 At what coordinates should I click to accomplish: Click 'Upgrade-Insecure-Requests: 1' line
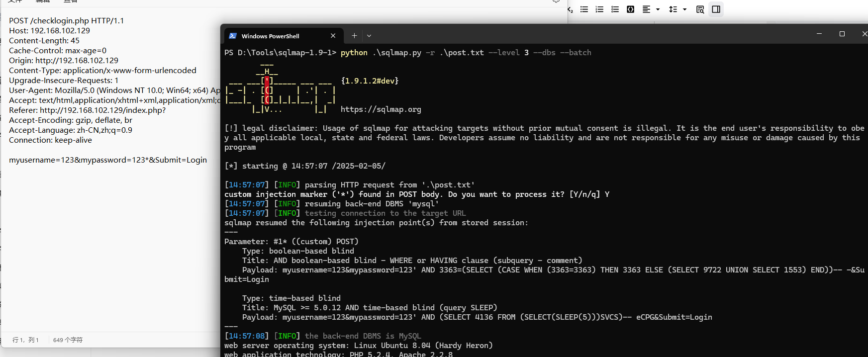(64, 81)
